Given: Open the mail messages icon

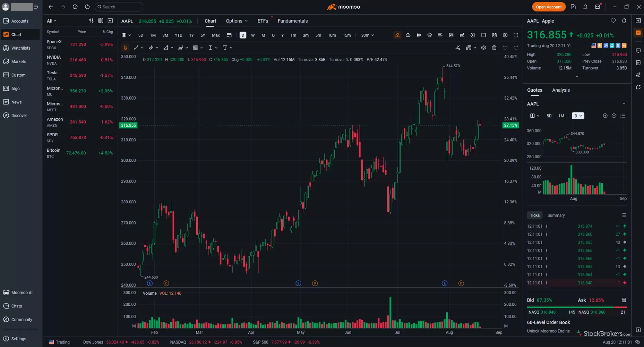Looking at the screenshot, I should 598,7.
